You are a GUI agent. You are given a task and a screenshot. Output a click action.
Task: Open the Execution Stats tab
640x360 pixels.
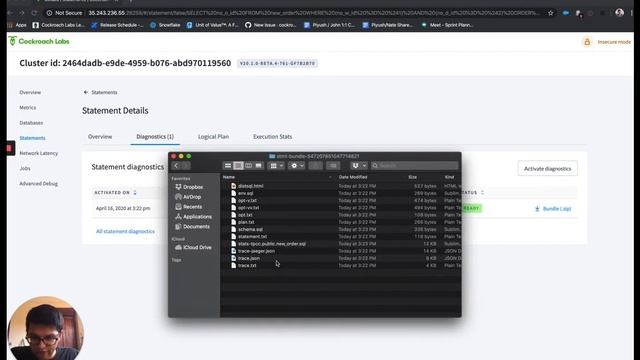273,137
